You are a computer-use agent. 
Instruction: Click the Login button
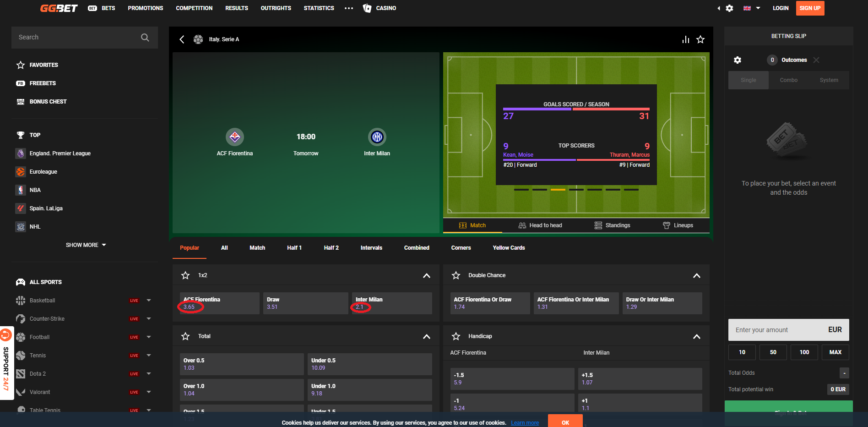pos(781,8)
